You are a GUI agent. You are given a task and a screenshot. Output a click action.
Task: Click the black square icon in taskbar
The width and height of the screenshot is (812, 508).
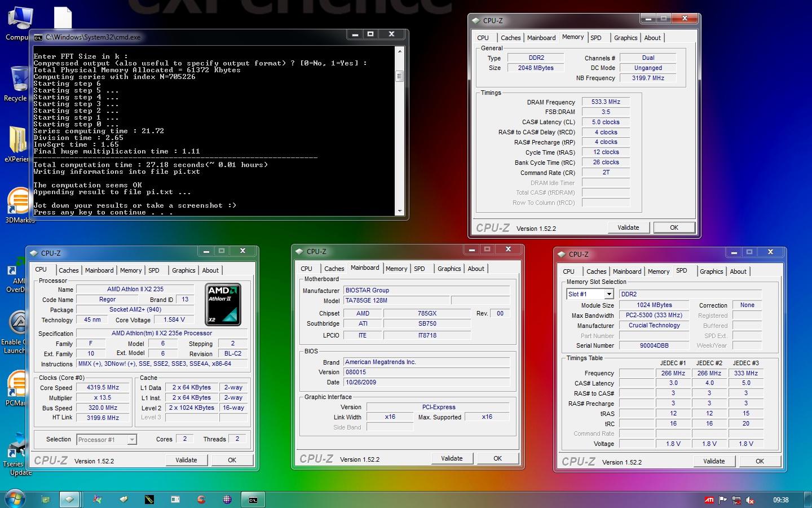point(149,500)
